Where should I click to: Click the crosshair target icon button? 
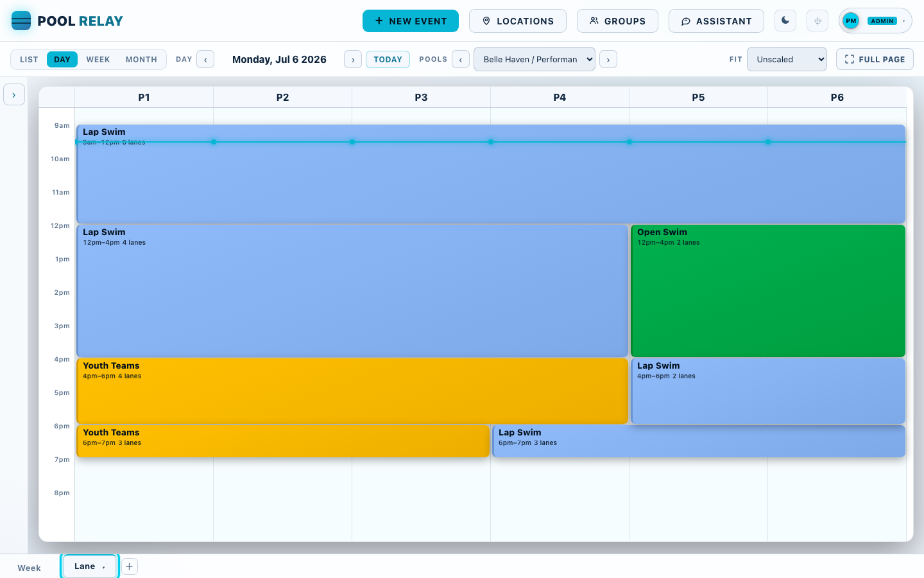[x=817, y=21]
